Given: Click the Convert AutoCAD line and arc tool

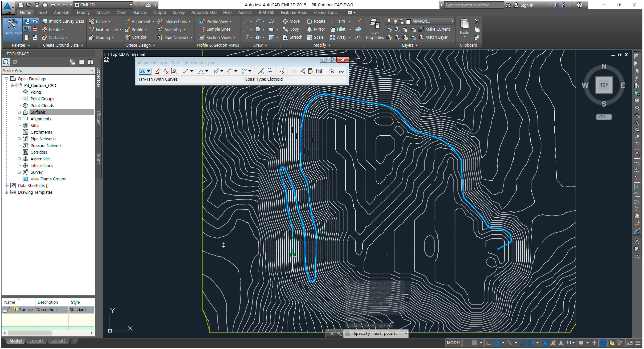Looking at the screenshot, I should tap(261, 71).
